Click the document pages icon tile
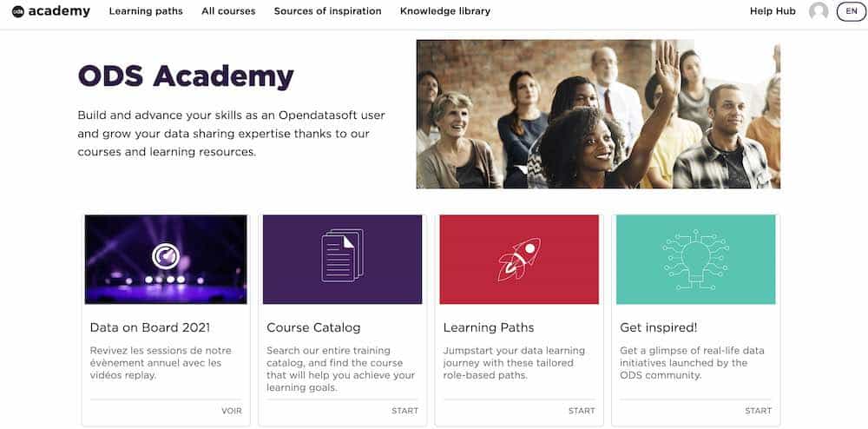This screenshot has width=868, height=429. coord(342,258)
